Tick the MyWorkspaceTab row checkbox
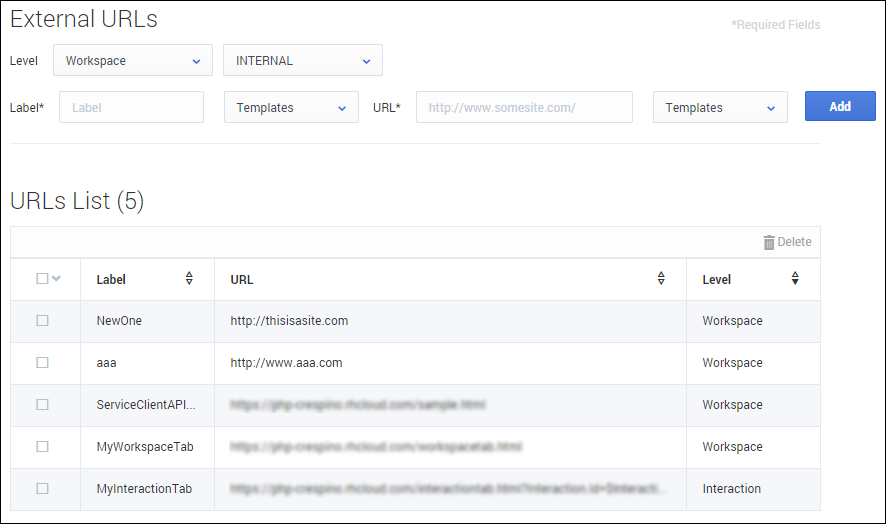This screenshot has width=886, height=524. coord(42,447)
